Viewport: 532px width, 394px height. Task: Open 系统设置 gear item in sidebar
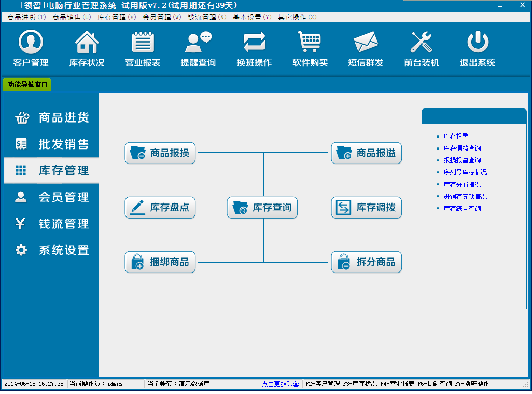tap(52, 250)
